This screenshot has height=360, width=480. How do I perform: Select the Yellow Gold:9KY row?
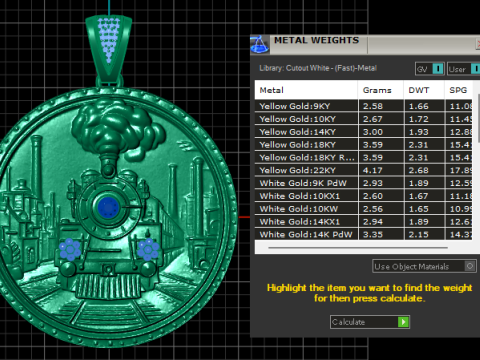pos(363,106)
